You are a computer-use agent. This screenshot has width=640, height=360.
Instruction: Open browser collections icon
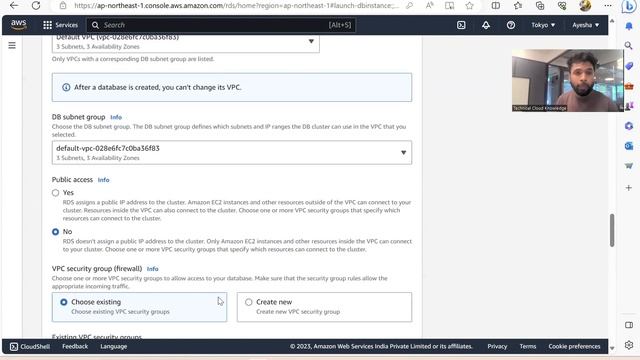coord(540,6)
